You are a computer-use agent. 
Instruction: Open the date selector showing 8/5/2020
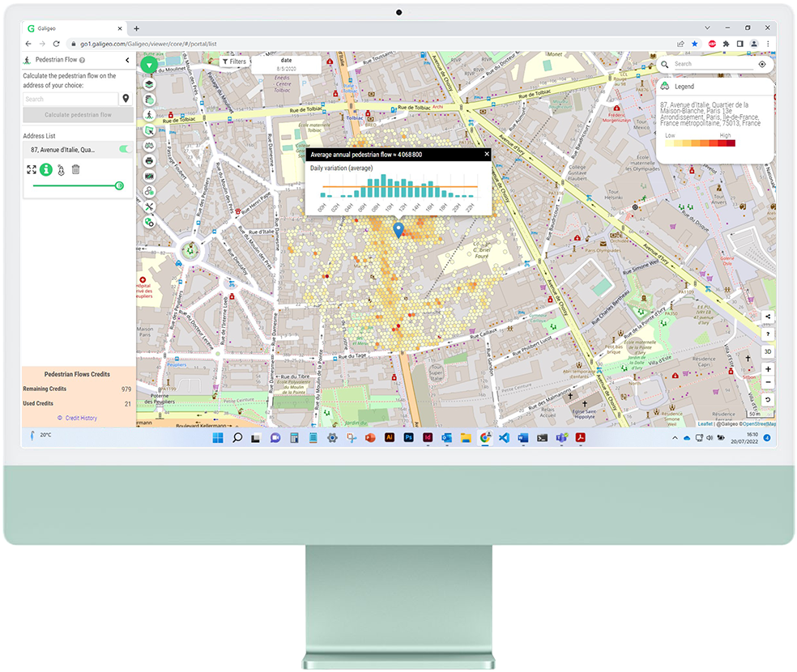click(286, 65)
